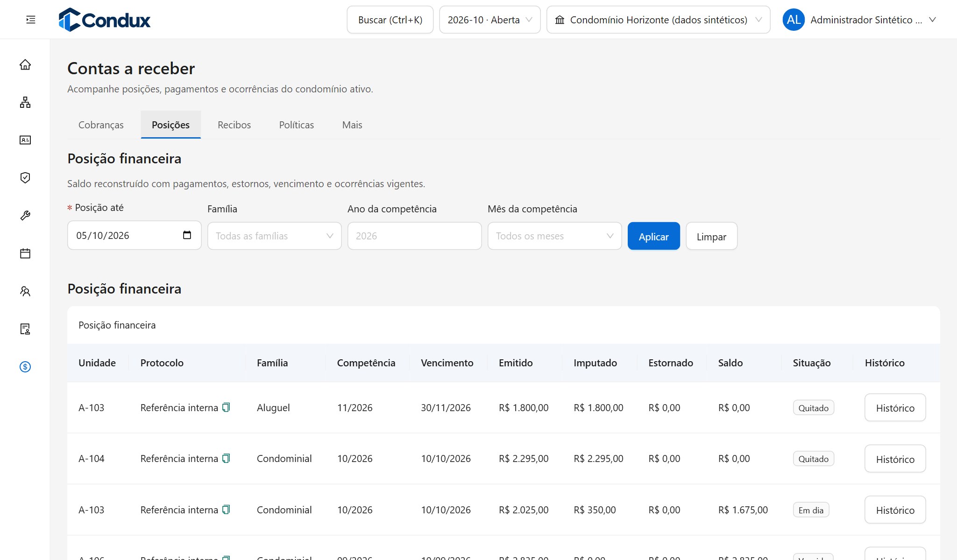The height and width of the screenshot is (560, 957).
Task: Open Histórico for A-104 row
Action: pos(895,459)
